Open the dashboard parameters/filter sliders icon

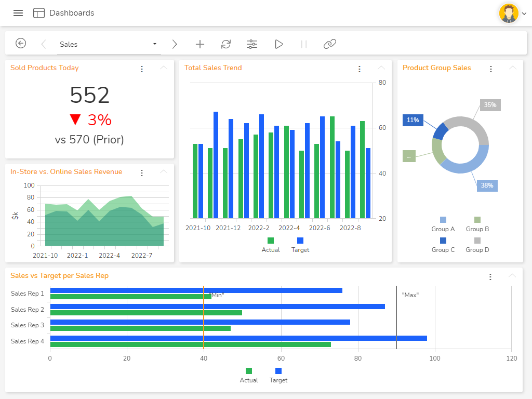pyautogui.click(x=252, y=44)
